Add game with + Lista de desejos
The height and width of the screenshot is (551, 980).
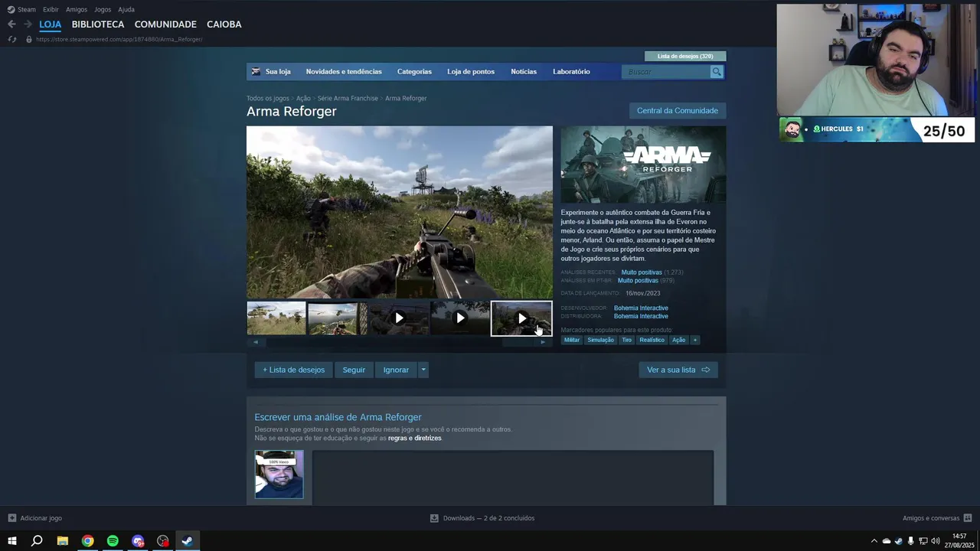(x=294, y=370)
